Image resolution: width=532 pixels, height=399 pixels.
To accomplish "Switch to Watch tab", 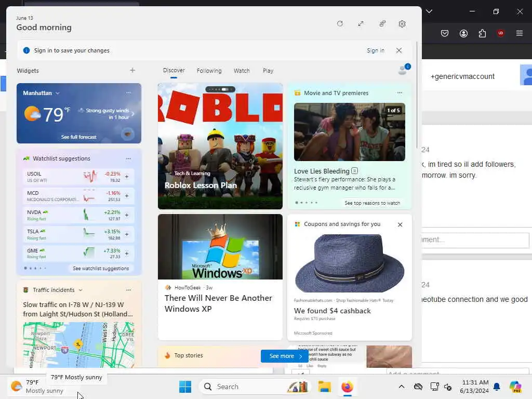I will tap(242, 71).
